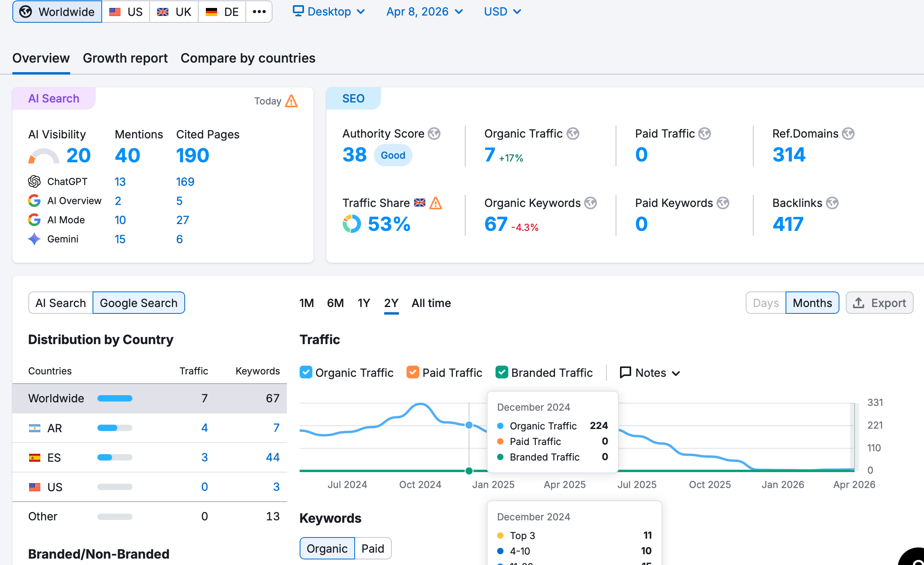924x565 pixels.
Task: Click the AR country traffic bar
Action: 115,428
